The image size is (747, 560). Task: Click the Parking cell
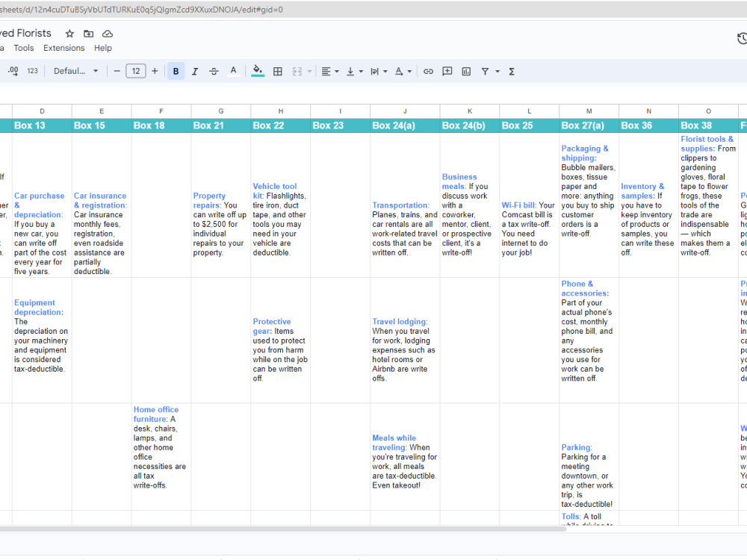click(589, 457)
